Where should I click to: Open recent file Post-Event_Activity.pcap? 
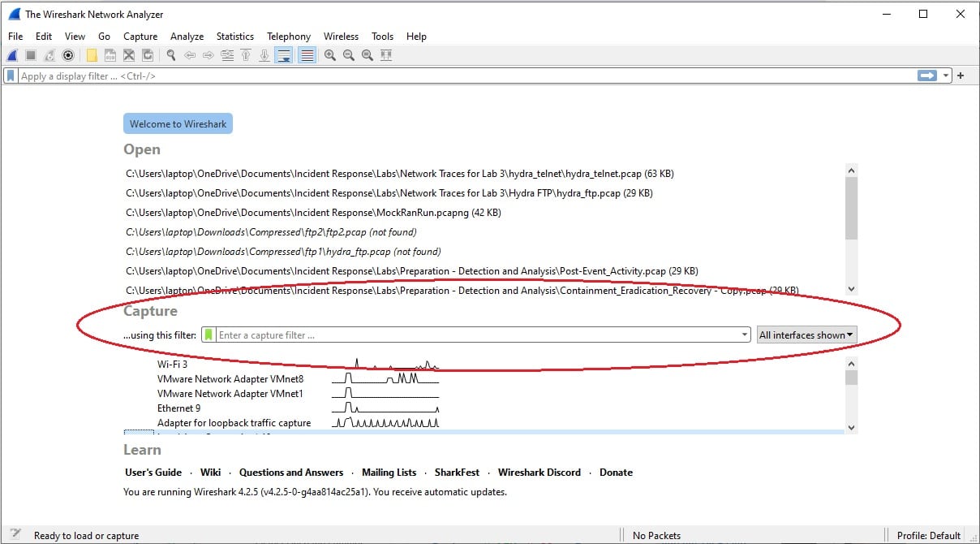412,271
